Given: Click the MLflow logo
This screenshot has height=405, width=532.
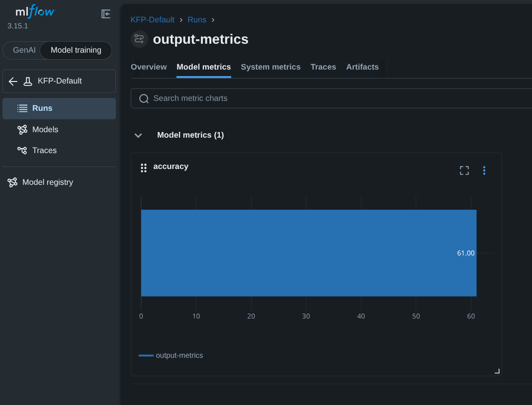Looking at the screenshot, I should point(35,11).
